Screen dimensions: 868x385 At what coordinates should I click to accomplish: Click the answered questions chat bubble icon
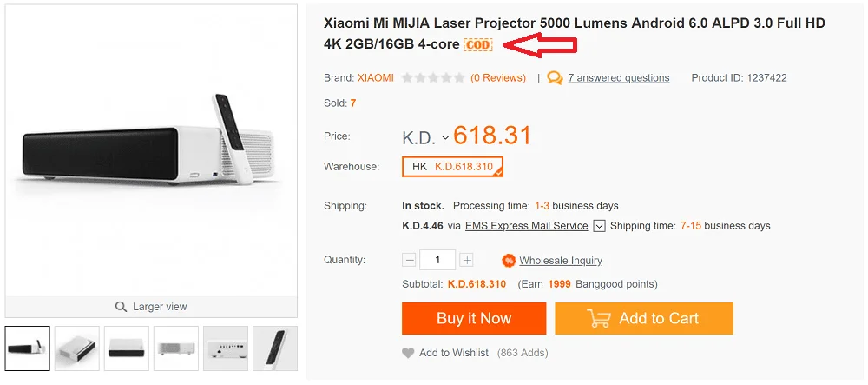555,78
